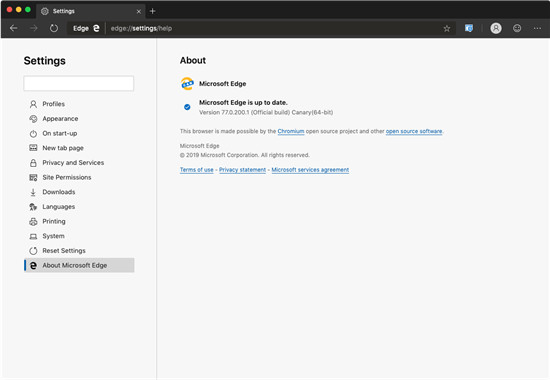Click the back navigation arrow

pyautogui.click(x=14, y=28)
